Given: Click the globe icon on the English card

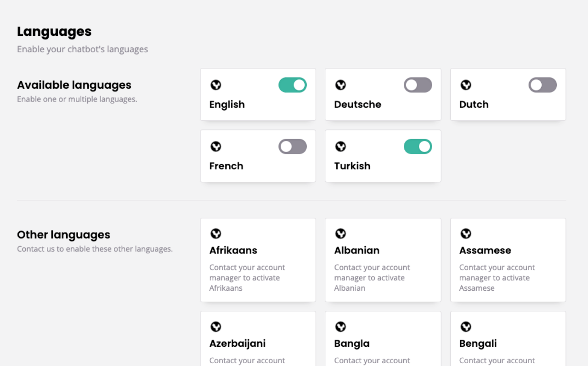Looking at the screenshot, I should point(215,85).
